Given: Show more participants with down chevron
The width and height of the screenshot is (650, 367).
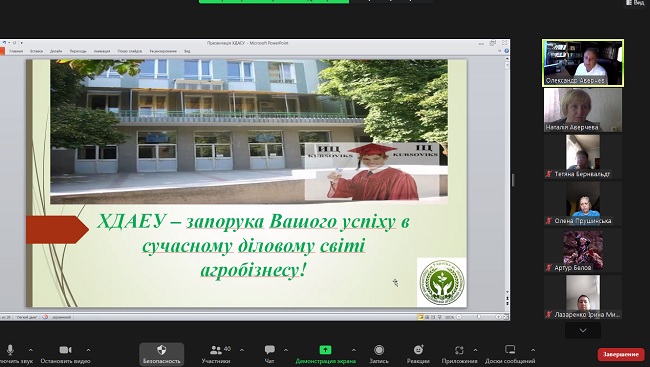Looking at the screenshot, I should [x=583, y=331].
